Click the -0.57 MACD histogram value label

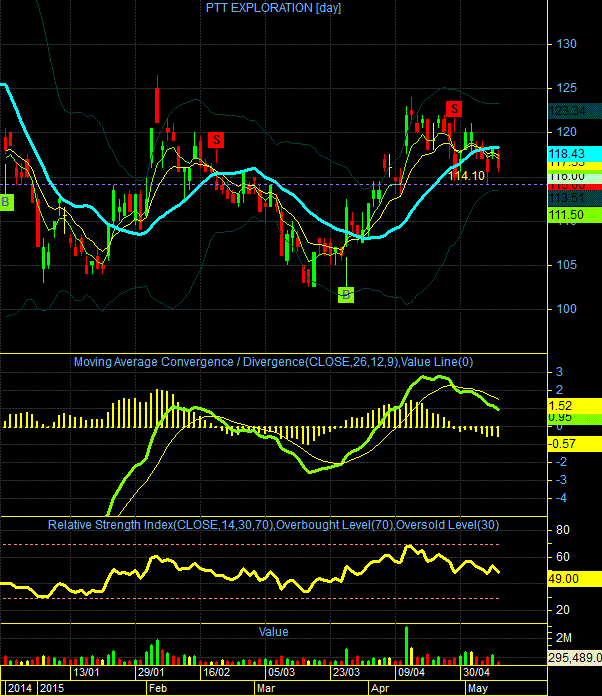click(x=575, y=444)
